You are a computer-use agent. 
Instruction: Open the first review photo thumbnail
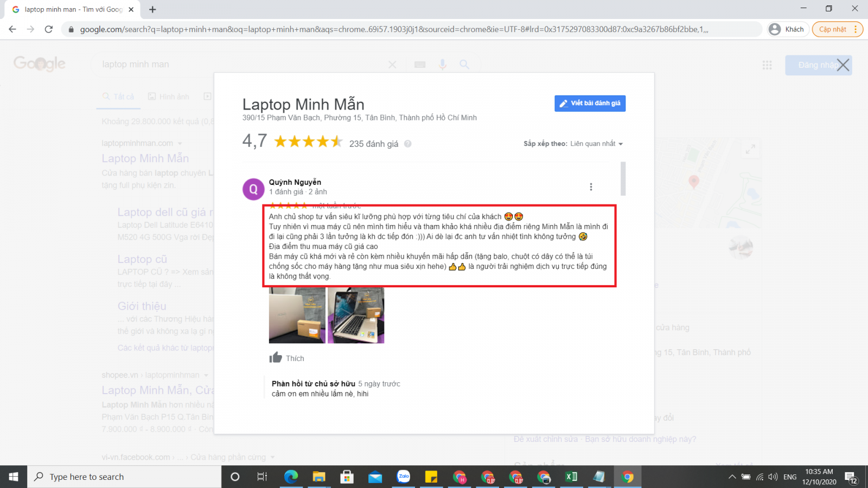(297, 315)
